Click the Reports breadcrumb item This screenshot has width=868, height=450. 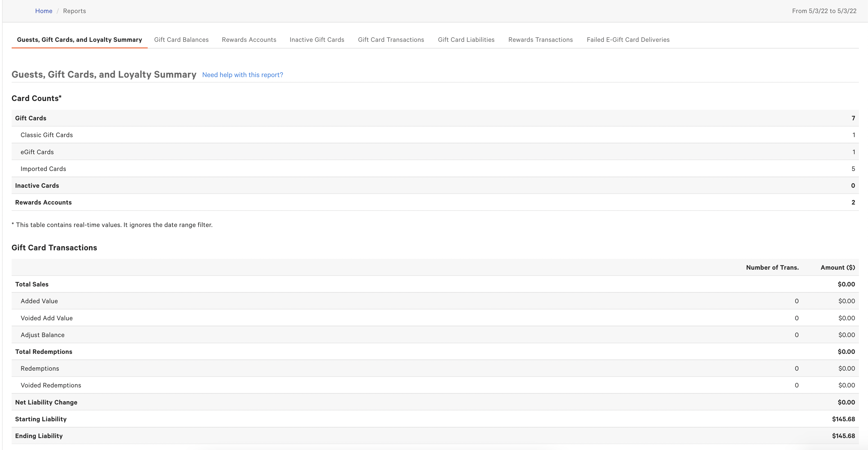74,11
